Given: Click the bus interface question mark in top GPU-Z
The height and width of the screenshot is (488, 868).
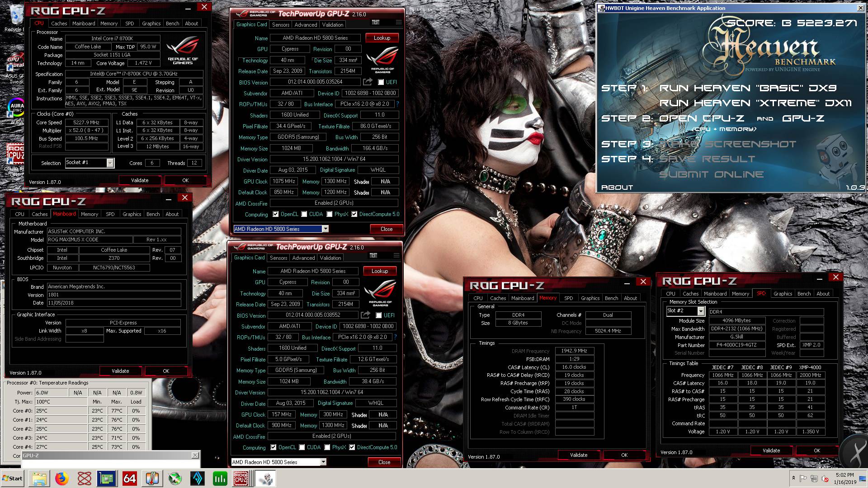Looking at the screenshot, I should 397,104.
